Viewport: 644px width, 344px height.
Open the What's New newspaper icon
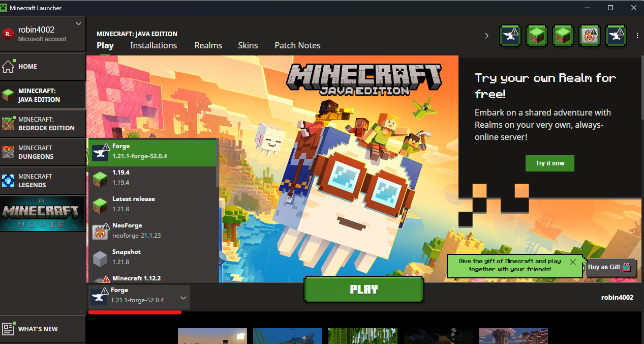pos(8,329)
